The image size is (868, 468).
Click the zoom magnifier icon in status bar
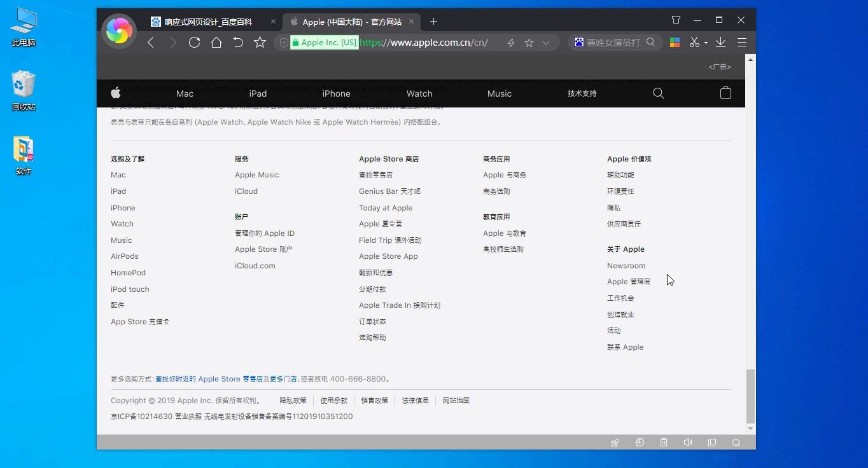click(736, 443)
